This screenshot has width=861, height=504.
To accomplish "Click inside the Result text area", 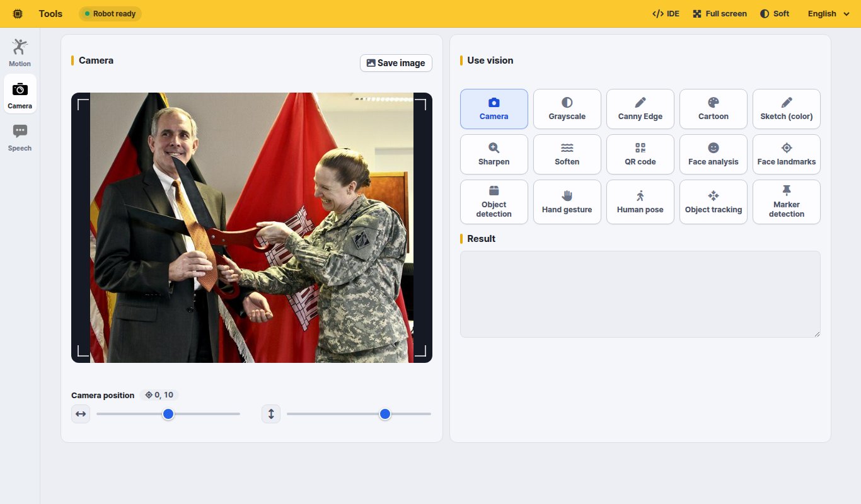I will coord(640,294).
